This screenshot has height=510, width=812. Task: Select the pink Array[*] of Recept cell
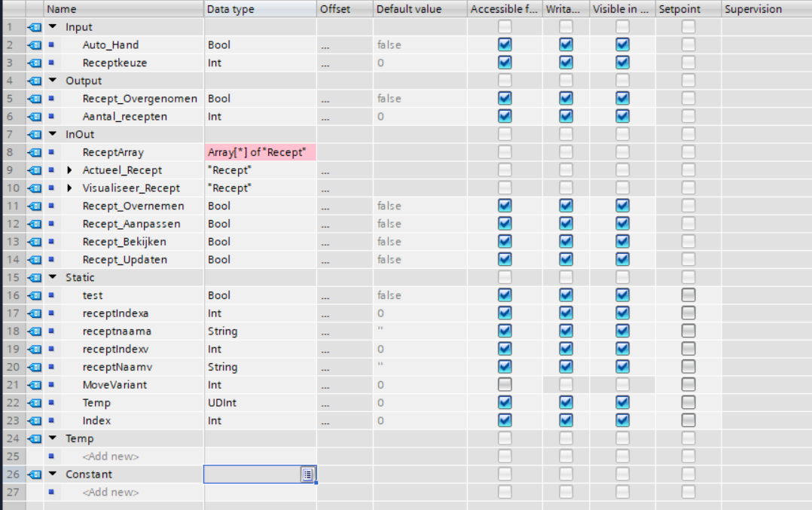click(259, 153)
